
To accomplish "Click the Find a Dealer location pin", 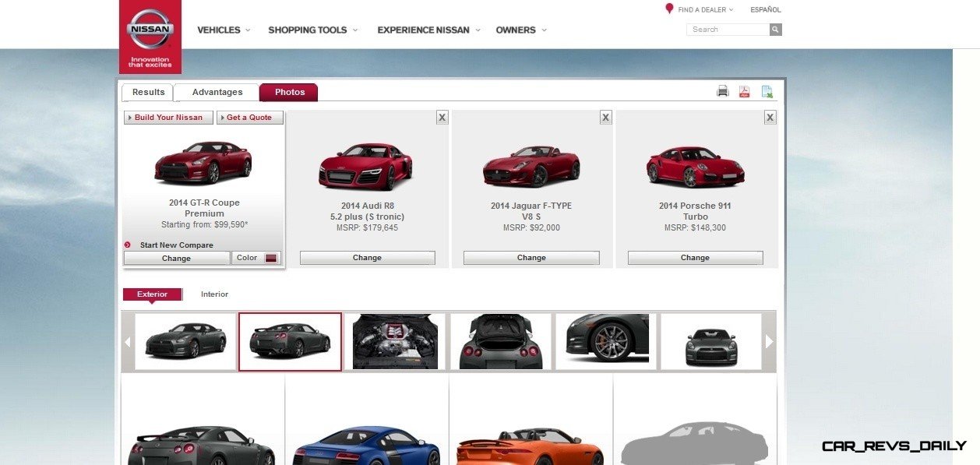I will tap(668, 9).
